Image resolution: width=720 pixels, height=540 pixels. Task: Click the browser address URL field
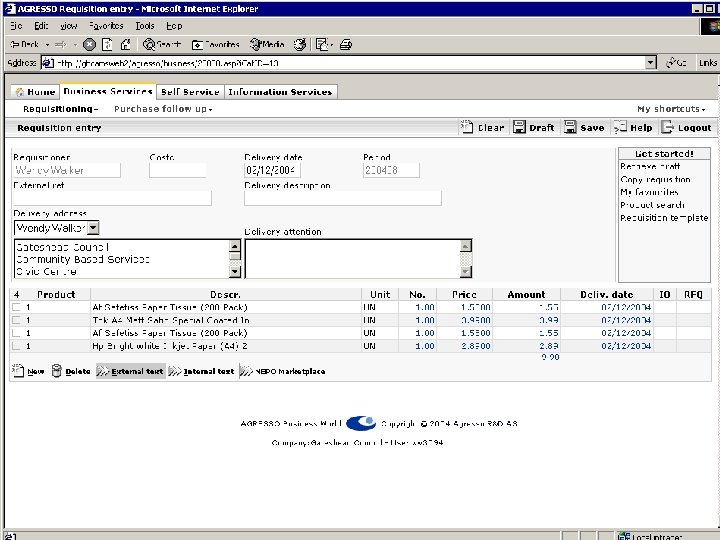click(343, 63)
